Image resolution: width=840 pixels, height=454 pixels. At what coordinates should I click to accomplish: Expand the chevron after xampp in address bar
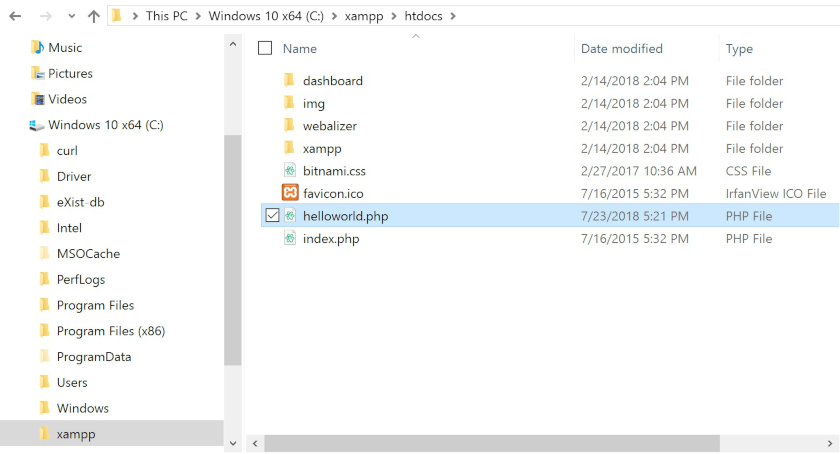397,16
